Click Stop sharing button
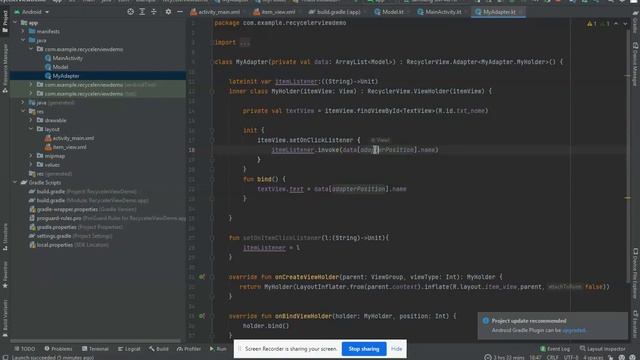 (364, 349)
